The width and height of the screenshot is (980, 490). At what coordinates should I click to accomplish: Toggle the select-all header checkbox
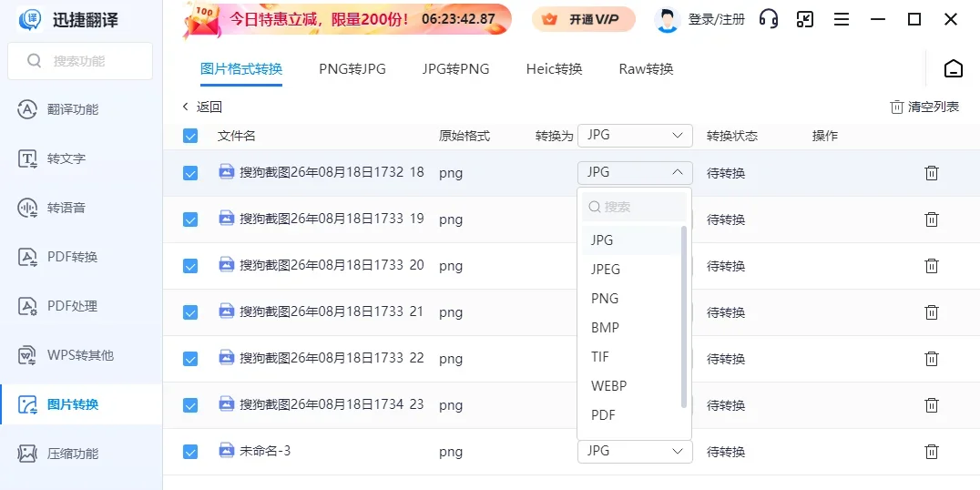tap(190, 136)
